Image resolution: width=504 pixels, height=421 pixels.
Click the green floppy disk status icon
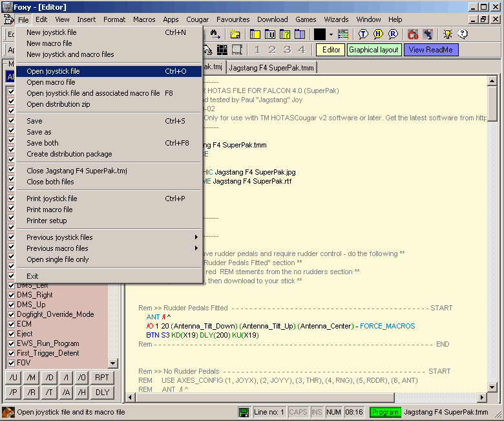pos(244,412)
